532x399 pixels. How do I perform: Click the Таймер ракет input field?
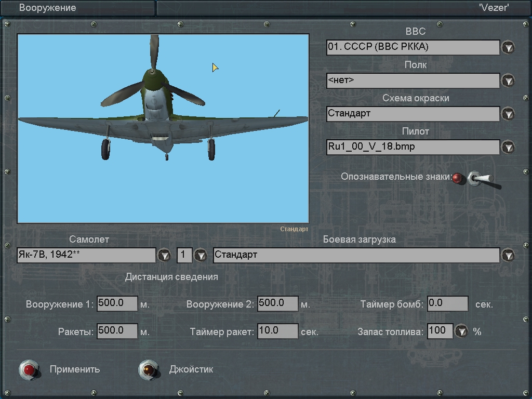pos(277,331)
